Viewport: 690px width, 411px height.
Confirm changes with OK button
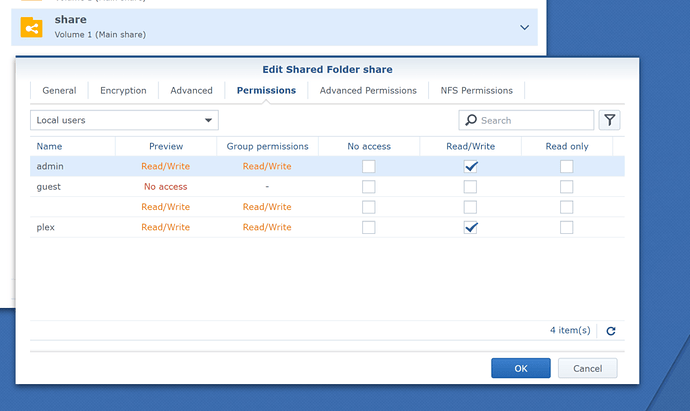tap(521, 368)
